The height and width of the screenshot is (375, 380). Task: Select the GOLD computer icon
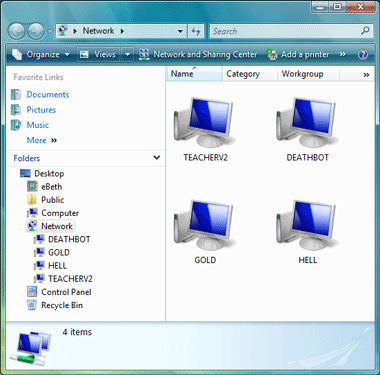(205, 225)
